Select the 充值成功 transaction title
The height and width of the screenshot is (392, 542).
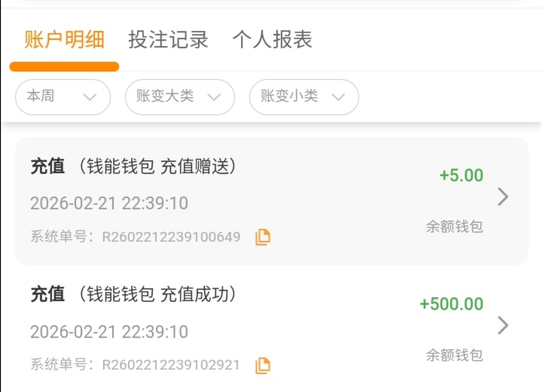point(134,295)
